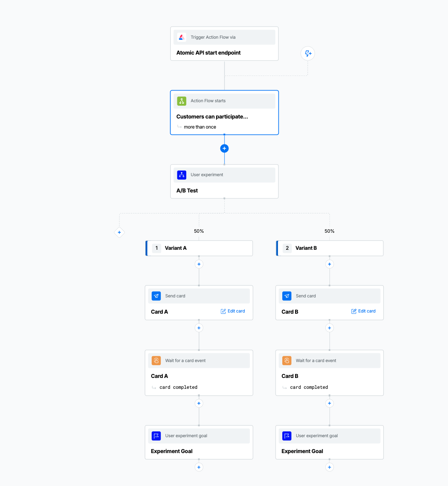Select the Variant A branch header
448x486 pixels.
(x=199, y=248)
